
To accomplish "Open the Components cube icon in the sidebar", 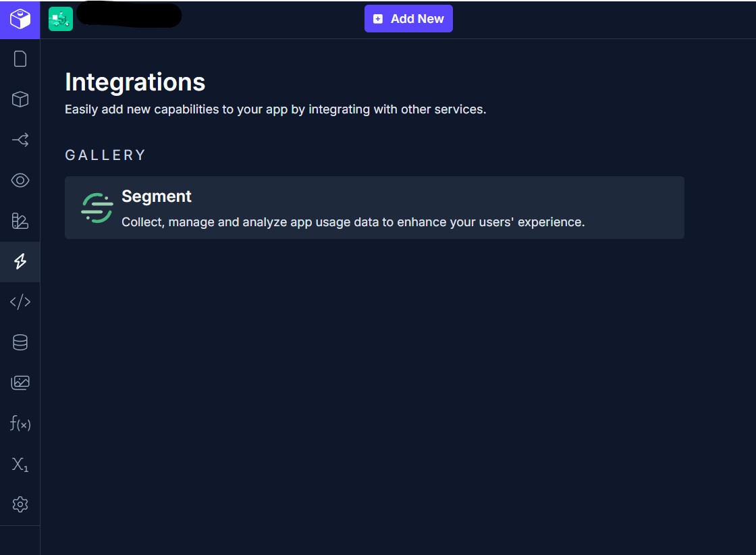I will 20,99.
